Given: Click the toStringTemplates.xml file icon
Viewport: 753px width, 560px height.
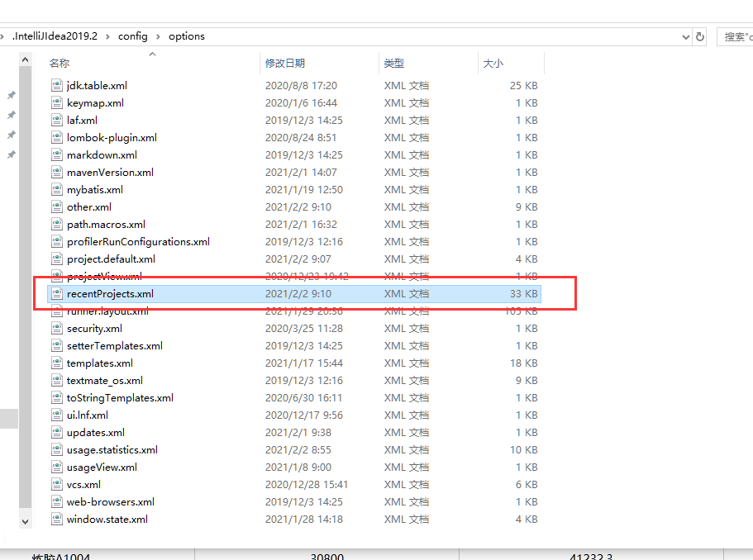Looking at the screenshot, I should pos(57,398).
